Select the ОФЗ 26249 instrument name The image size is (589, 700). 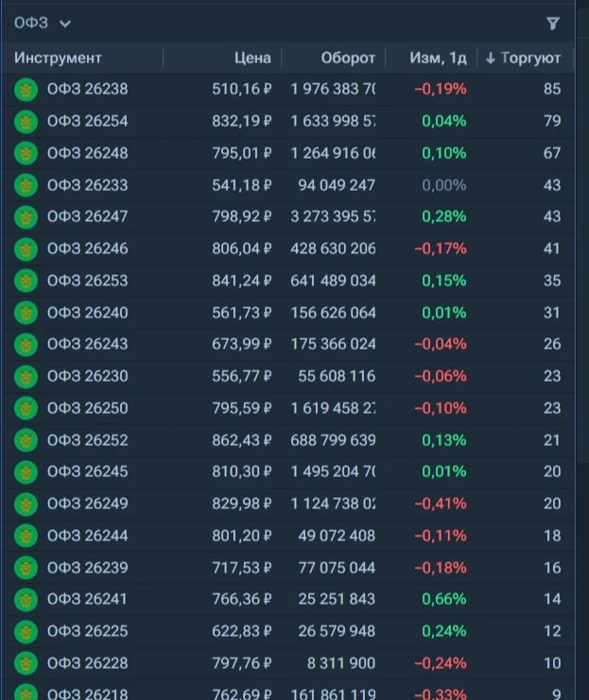[x=88, y=504]
